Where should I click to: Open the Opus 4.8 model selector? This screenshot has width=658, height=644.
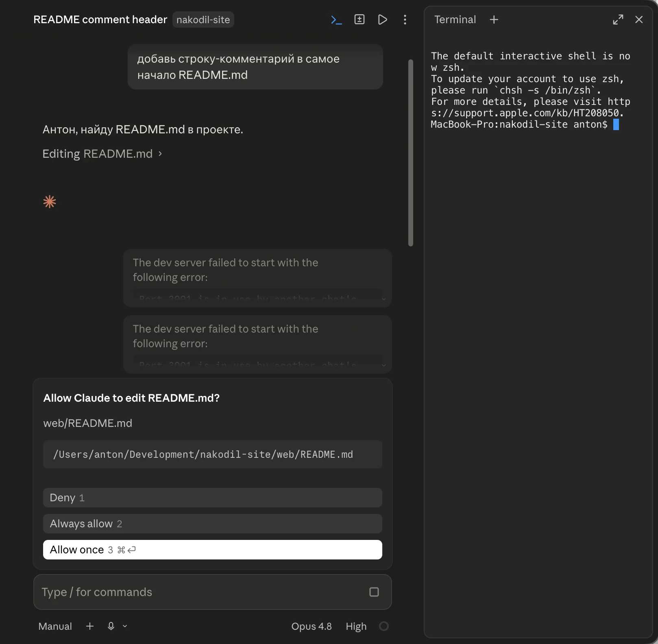(x=312, y=626)
